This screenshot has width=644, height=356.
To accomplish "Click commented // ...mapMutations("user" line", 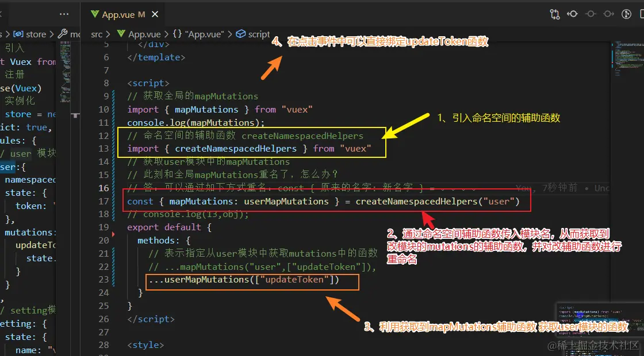I will [262, 266].
